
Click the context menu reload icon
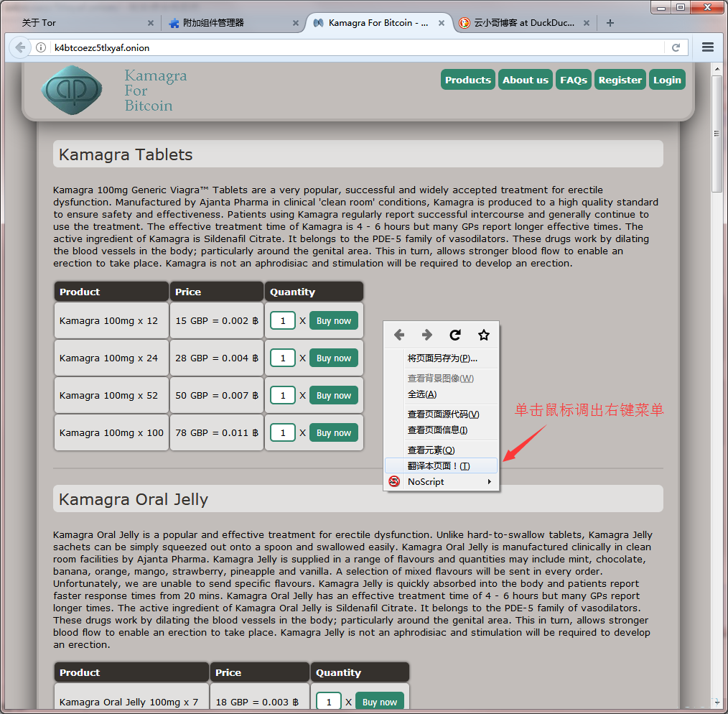pos(455,335)
